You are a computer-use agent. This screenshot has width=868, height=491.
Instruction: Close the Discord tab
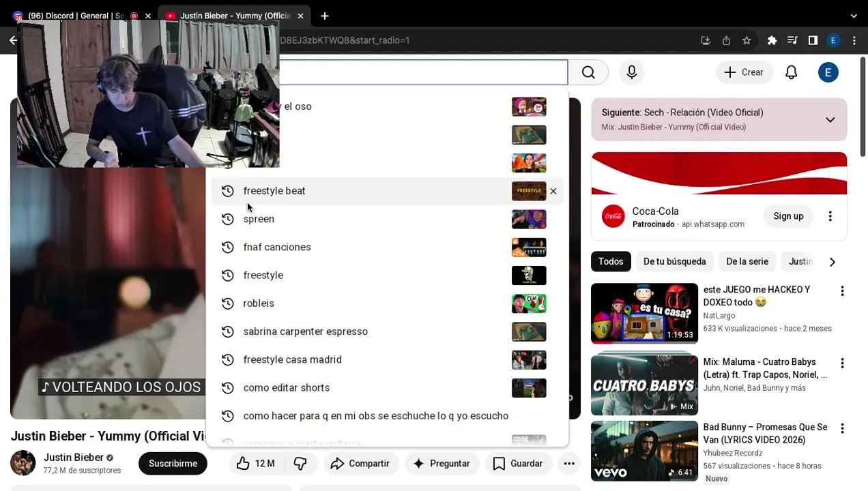(147, 16)
